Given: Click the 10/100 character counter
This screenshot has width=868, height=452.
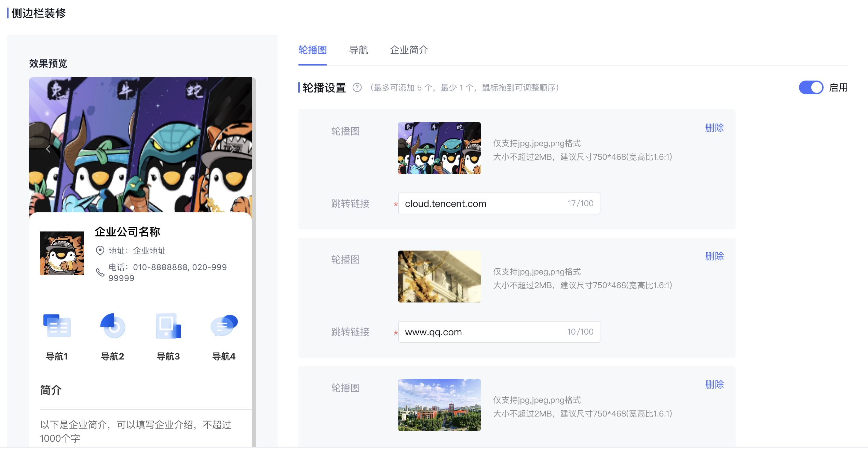Looking at the screenshot, I should coord(580,332).
